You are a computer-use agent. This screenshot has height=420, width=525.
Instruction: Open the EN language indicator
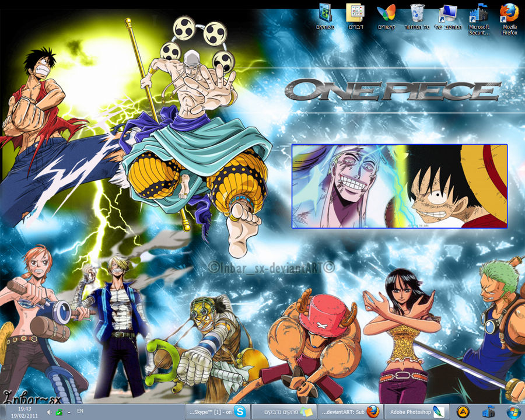coord(80,411)
